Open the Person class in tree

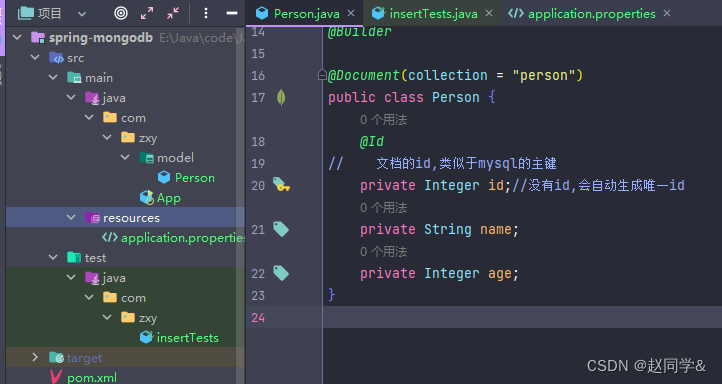pos(195,178)
